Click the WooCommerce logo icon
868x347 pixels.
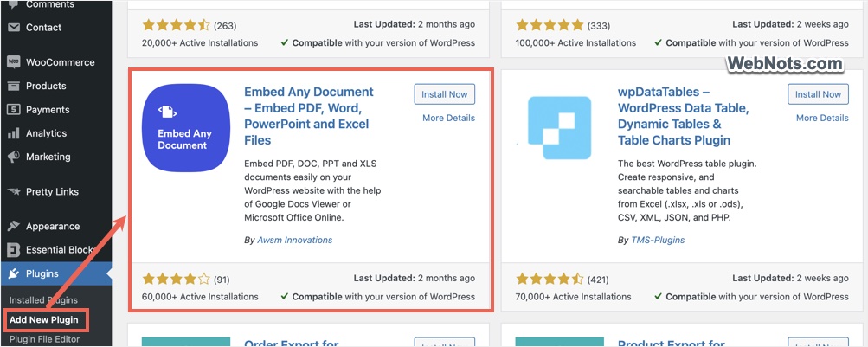click(x=14, y=62)
